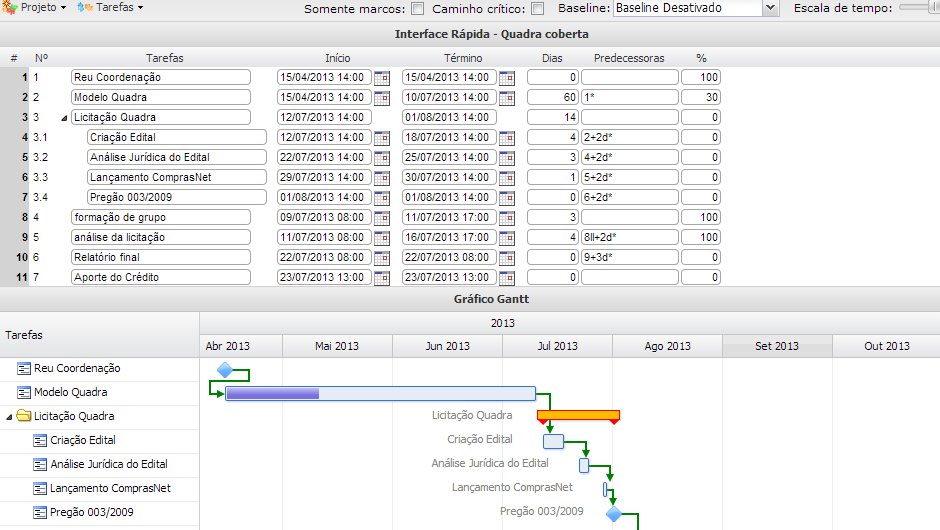Open end date calendar for Reu Coordenação
This screenshot has height=530, width=940.
coord(507,77)
